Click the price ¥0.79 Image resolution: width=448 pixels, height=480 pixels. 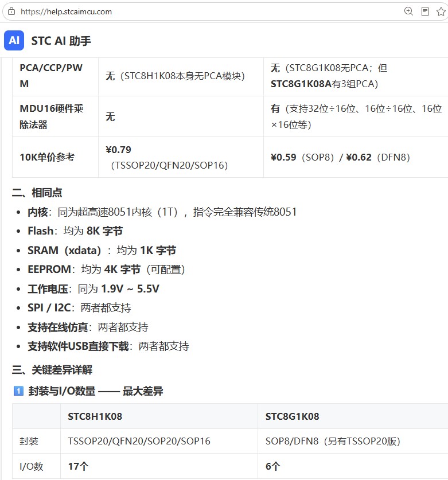(x=119, y=150)
